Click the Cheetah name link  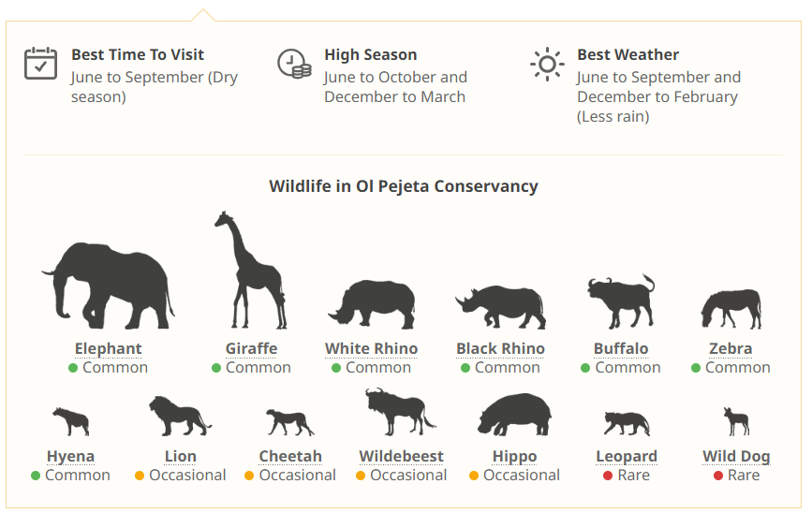(x=290, y=457)
